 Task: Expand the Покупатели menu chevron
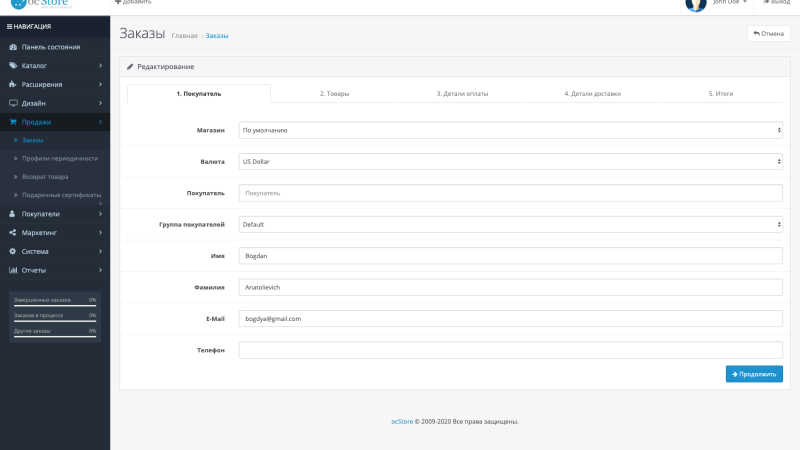[x=101, y=214]
